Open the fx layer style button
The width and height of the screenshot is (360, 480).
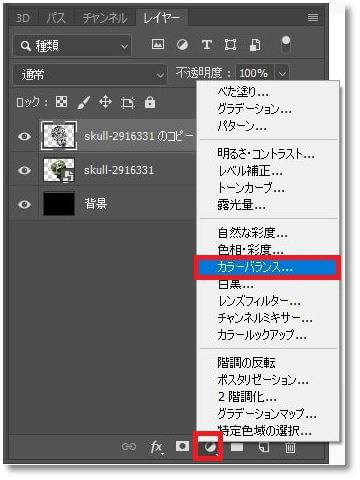coord(156,447)
